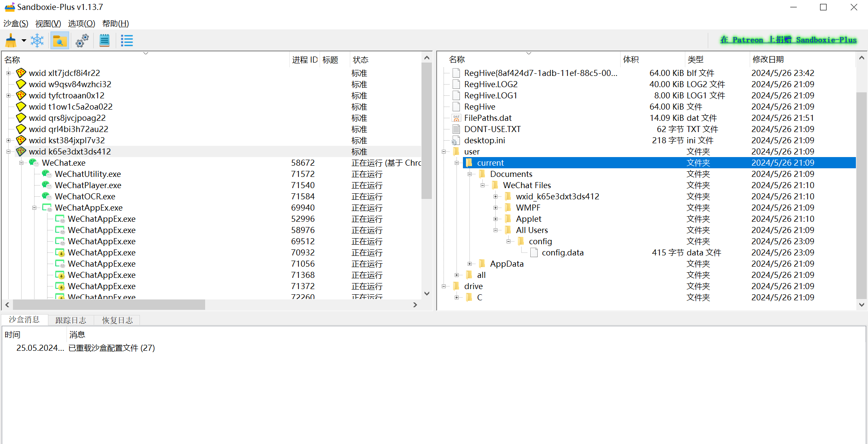Screen dimensions: 868x444
Task: Collapse the WeChatAppEx.exe parent process
Action: click(35, 208)
